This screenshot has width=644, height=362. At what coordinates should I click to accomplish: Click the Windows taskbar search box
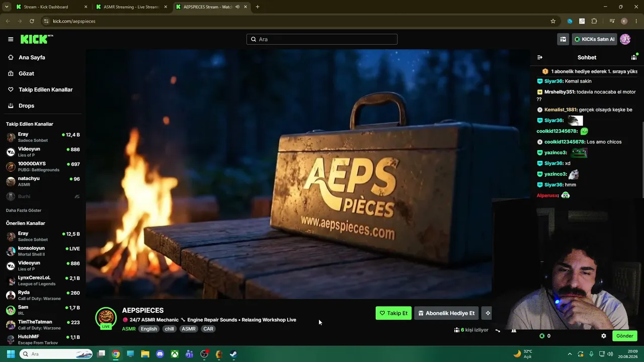(57, 354)
